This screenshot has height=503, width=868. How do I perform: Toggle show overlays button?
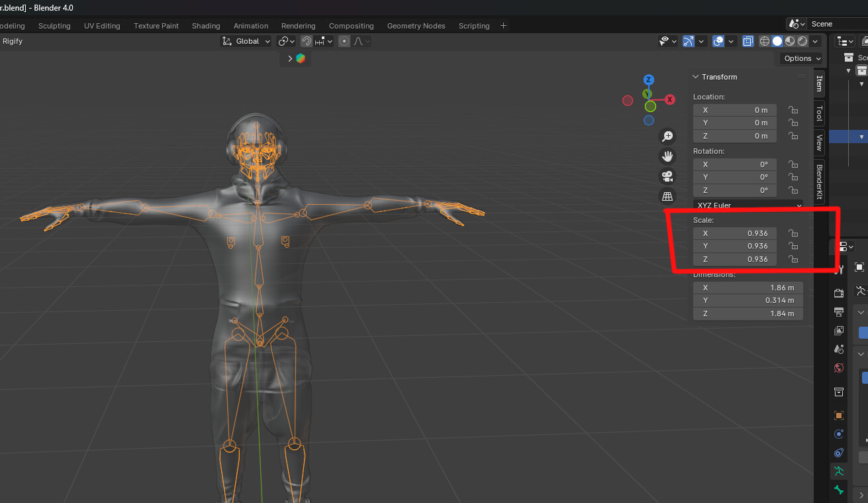click(x=718, y=41)
